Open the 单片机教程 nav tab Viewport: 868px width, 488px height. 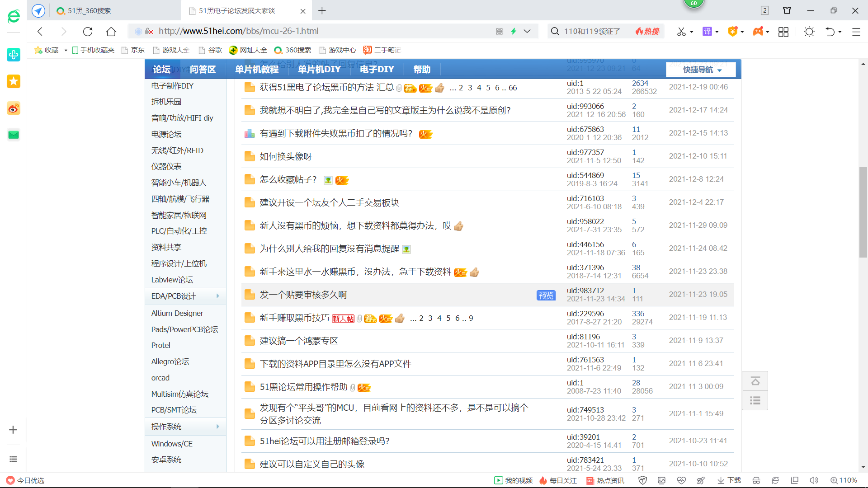point(257,69)
